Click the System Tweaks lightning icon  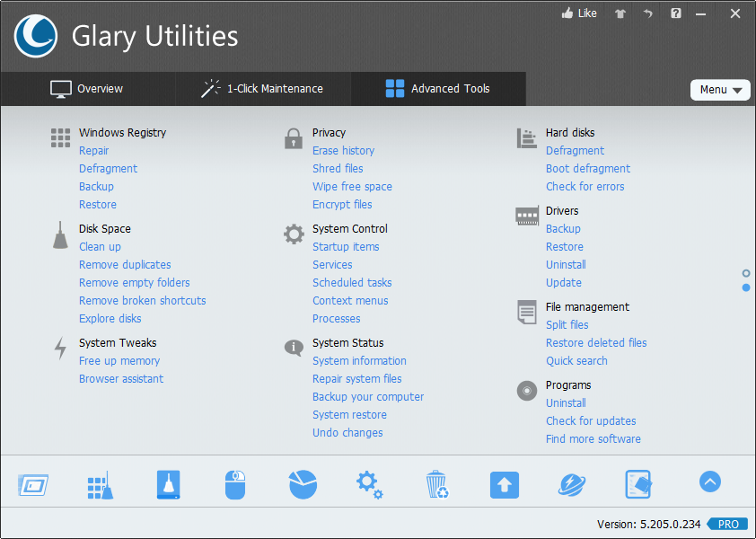[60, 348]
